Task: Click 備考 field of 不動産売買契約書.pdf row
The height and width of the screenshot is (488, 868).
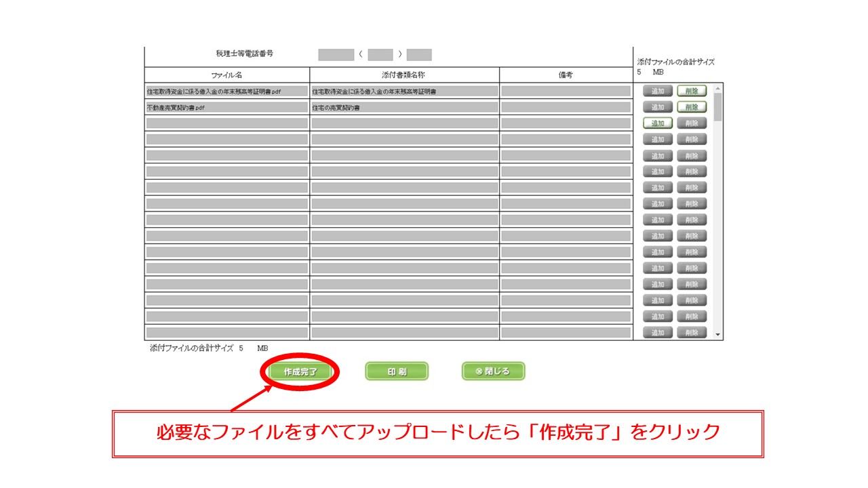Action: click(x=566, y=107)
